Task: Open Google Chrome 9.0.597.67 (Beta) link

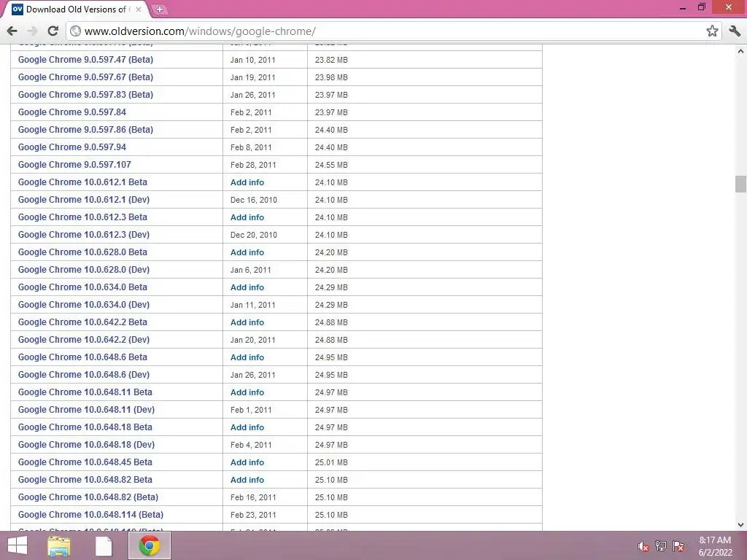Action: (86, 77)
